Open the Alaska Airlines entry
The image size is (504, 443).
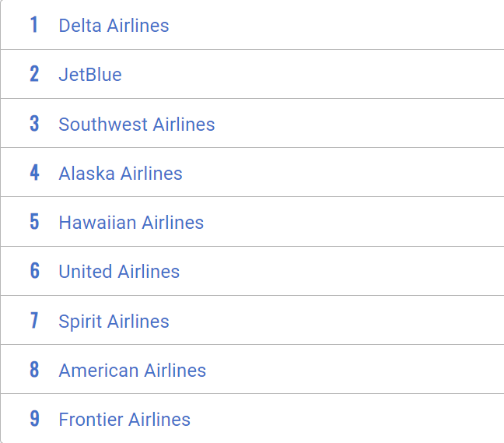[121, 174]
